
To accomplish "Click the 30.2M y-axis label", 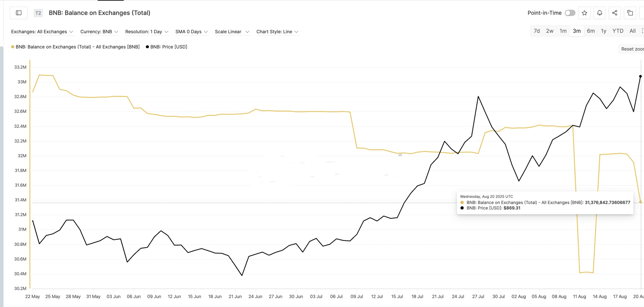I will (20, 288).
